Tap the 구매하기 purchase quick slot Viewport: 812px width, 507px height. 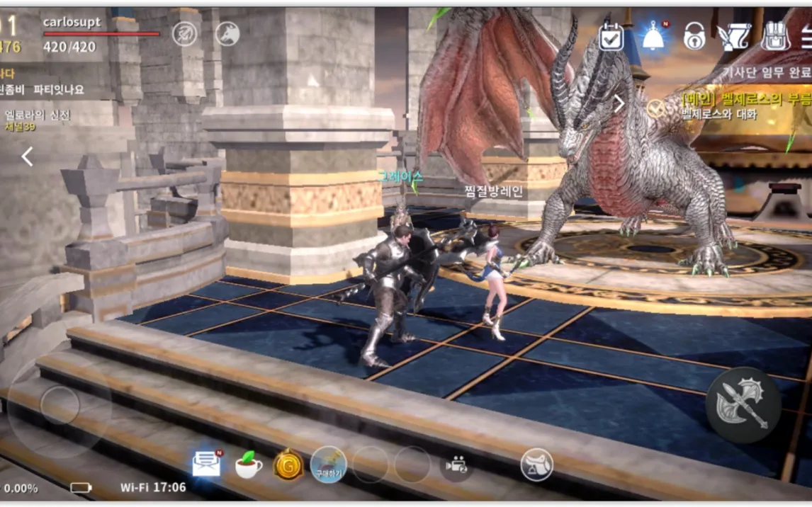[329, 465]
